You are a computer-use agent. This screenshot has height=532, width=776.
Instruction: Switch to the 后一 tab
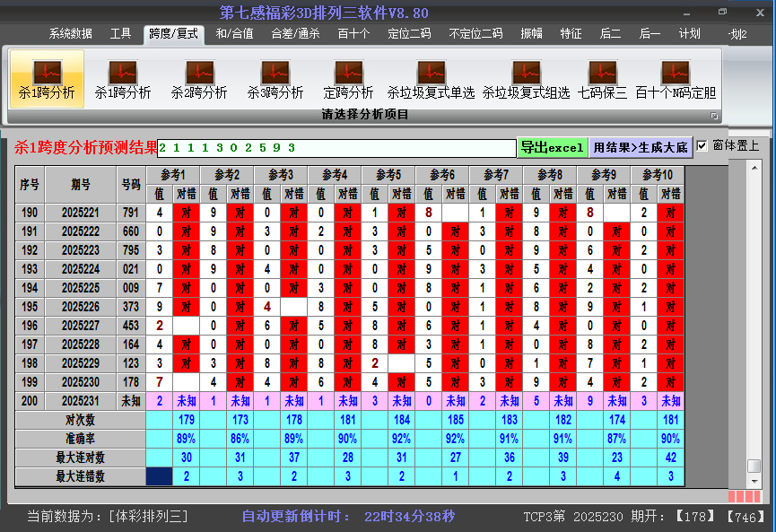tap(650, 34)
